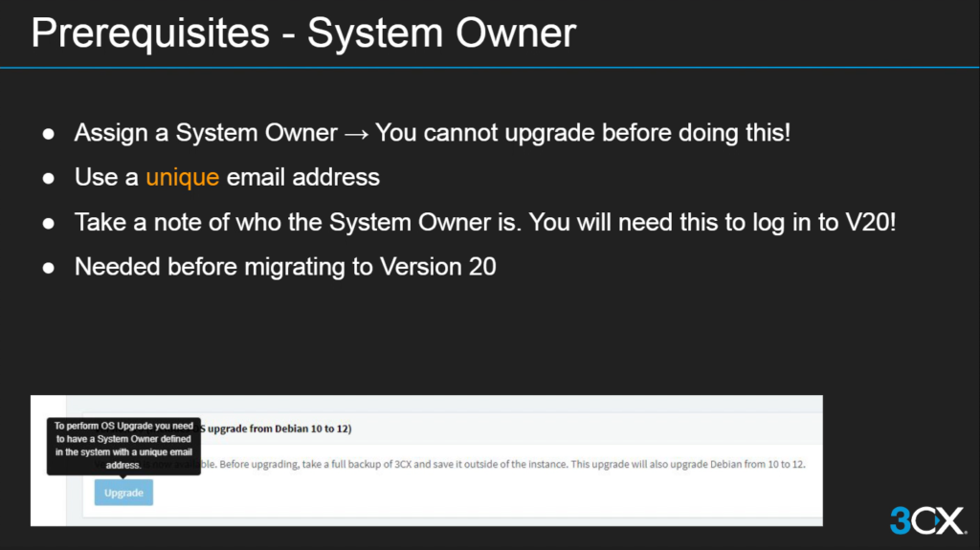Click the 'You cannot upgrade before doing this!' text
Screen dimensions: 980x550
point(583,133)
